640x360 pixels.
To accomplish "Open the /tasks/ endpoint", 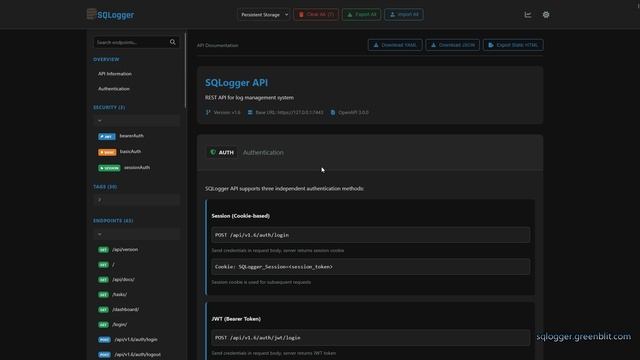I will click(120, 294).
